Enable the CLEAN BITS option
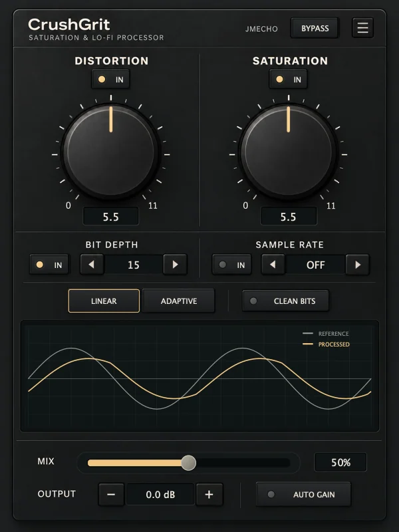Screen dimensions: 399x532 pos(285,301)
